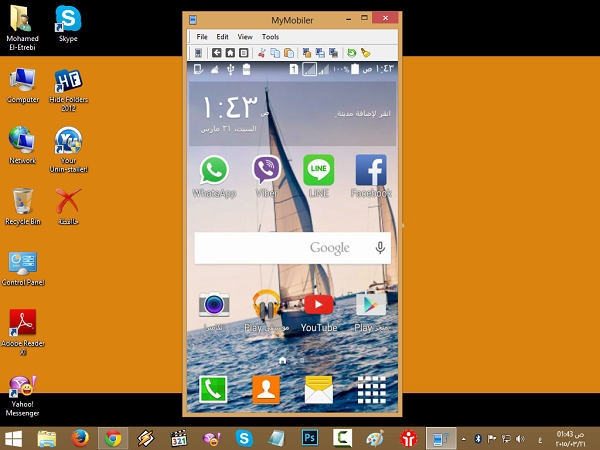Open the Camera app on phone
600x450 pixels.
[214, 311]
